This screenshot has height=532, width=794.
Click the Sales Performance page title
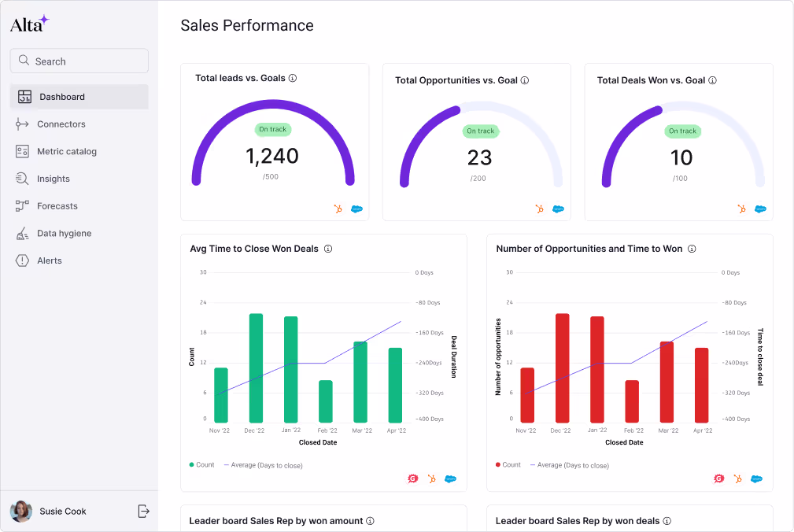coord(246,26)
